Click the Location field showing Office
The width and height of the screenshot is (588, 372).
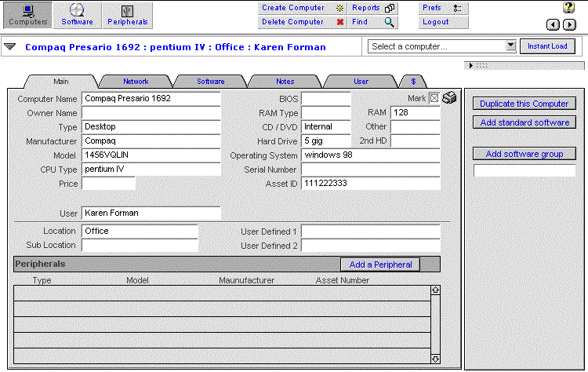click(140, 232)
